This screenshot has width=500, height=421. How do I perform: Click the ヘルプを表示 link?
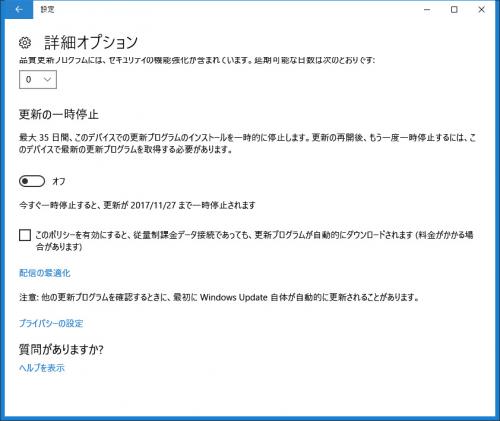42,368
